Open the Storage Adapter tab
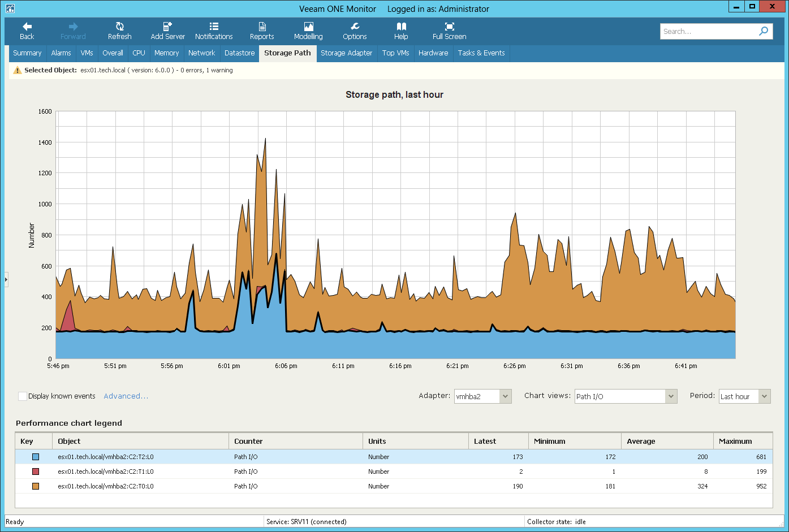Image resolution: width=789 pixels, height=532 pixels. (x=346, y=53)
